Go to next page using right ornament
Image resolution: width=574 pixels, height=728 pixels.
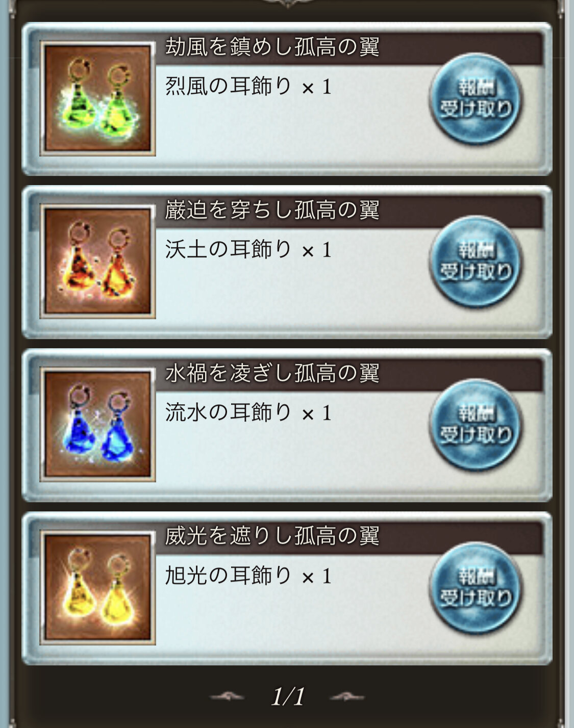[x=348, y=697]
